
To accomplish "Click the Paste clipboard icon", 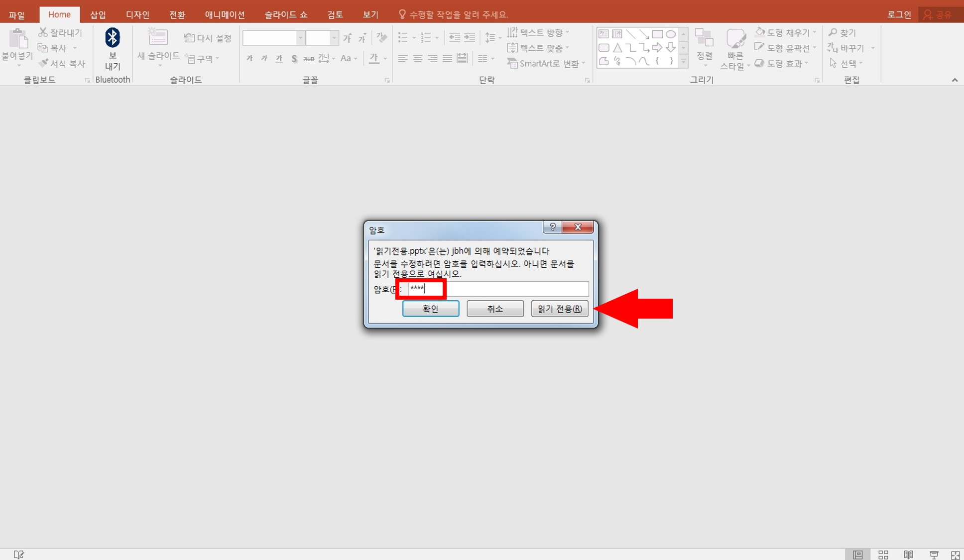I will tap(18, 39).
